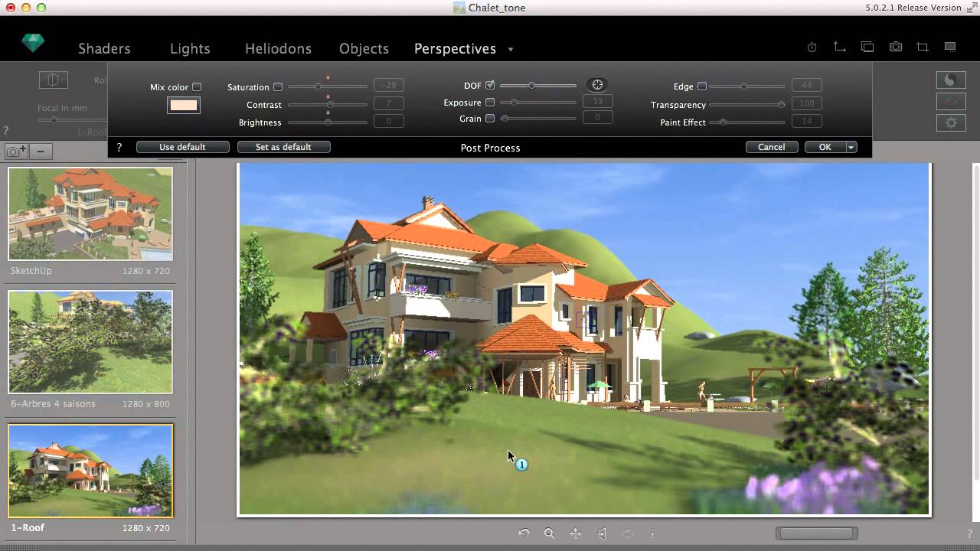This screenshot has height=551, width=980.
Task: Select the 6-Arbres 4 saisons thumbnail
Action: 90,341
